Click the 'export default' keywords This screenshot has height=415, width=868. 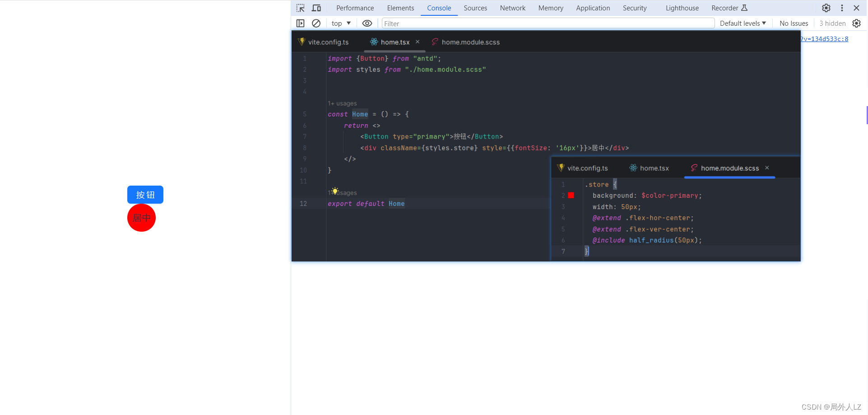pyautogui.click(x=356, y=204)
